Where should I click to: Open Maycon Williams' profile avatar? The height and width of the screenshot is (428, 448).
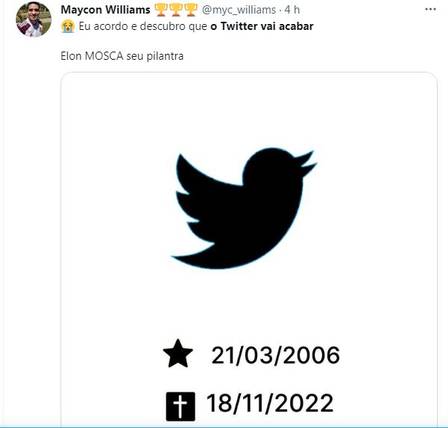(34, 19)
